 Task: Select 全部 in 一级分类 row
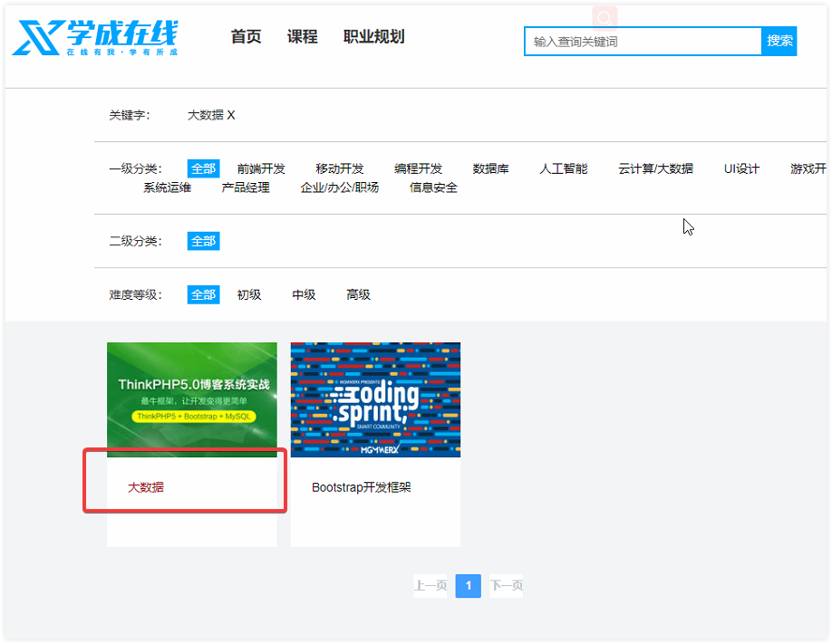(x=203, y=168)
